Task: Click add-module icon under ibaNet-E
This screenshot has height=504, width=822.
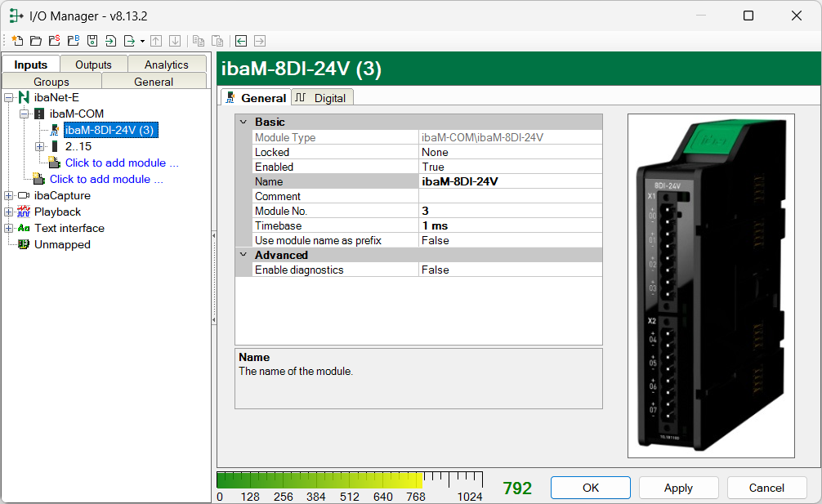Action: pyautogui.click(x=38, y=179)
